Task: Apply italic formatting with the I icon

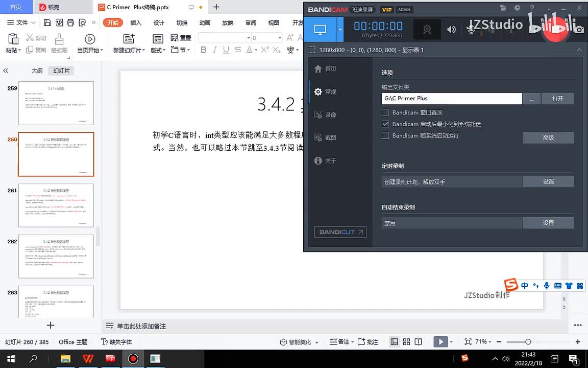Action: 214,50
